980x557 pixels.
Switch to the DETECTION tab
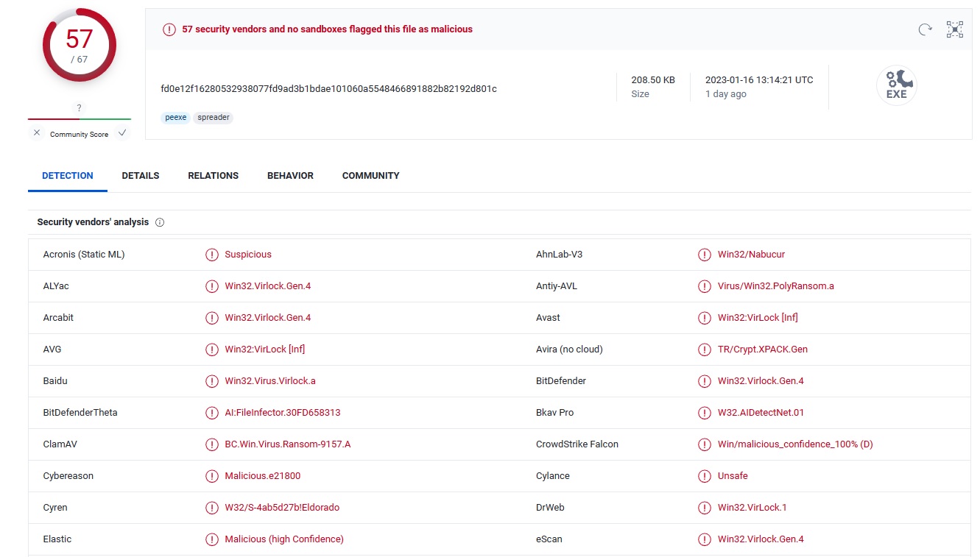(x=68, y=176)
